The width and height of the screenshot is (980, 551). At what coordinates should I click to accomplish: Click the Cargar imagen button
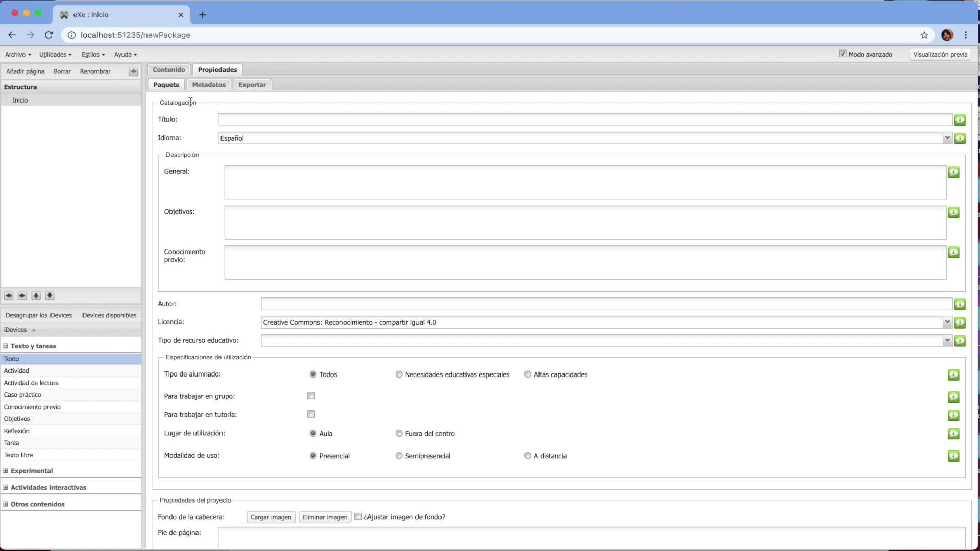pyautogui.click(x=271, y=517)
